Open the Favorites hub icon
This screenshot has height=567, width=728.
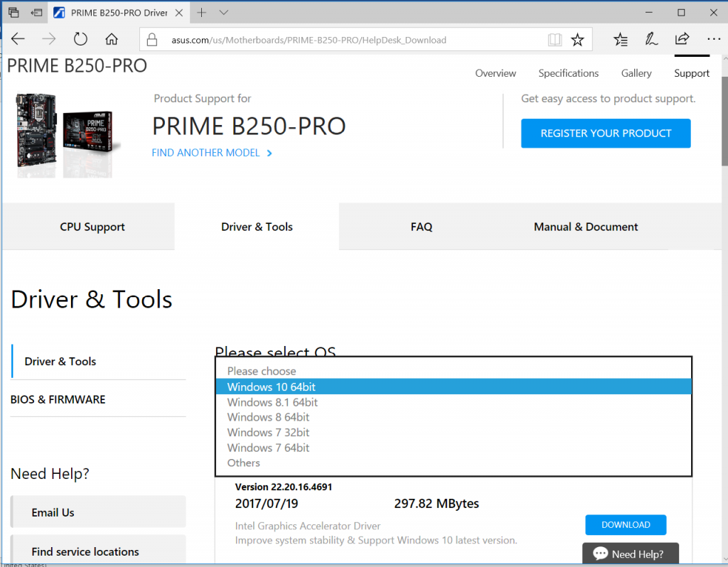point(621,39)
